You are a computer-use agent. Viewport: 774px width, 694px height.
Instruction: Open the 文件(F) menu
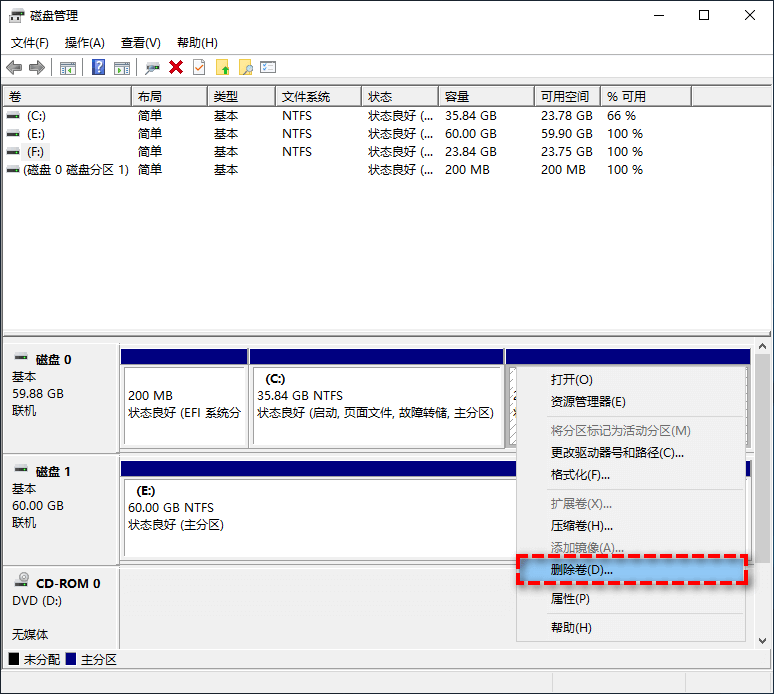(30, 43)
